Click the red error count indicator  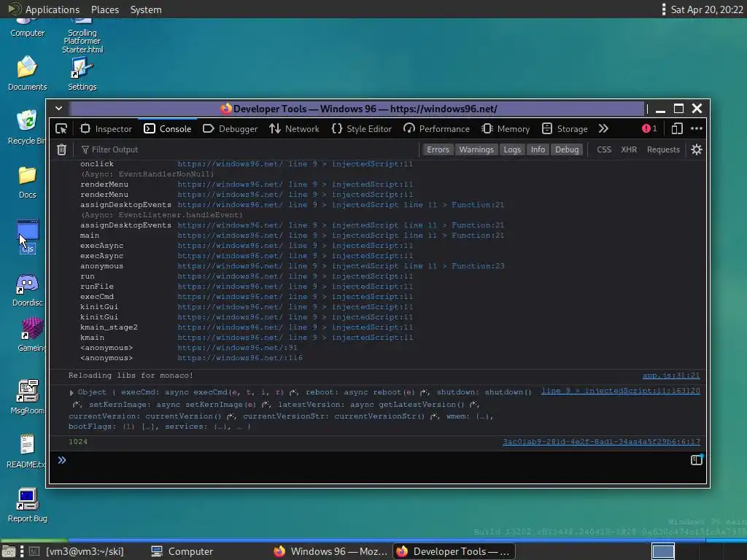(649, 128)
